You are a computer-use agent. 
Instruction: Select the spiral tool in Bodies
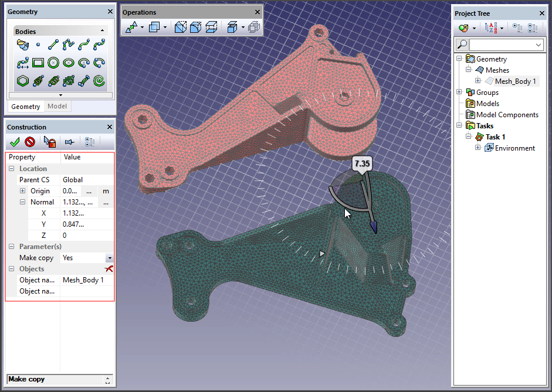tap(99, 81)
